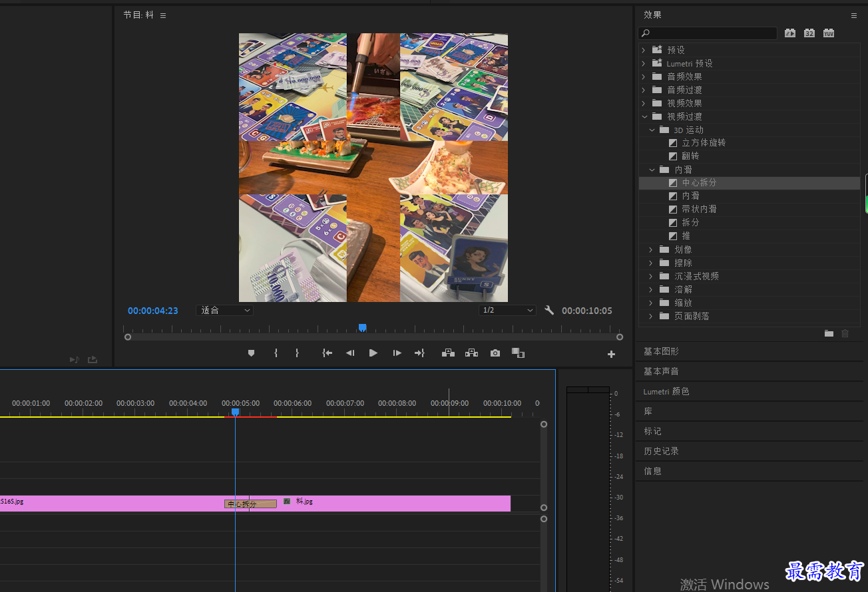Collapse the 视频过渡 folder
Image resolution: width=868 pixels, height=592 pixels.
click(644, 116)
